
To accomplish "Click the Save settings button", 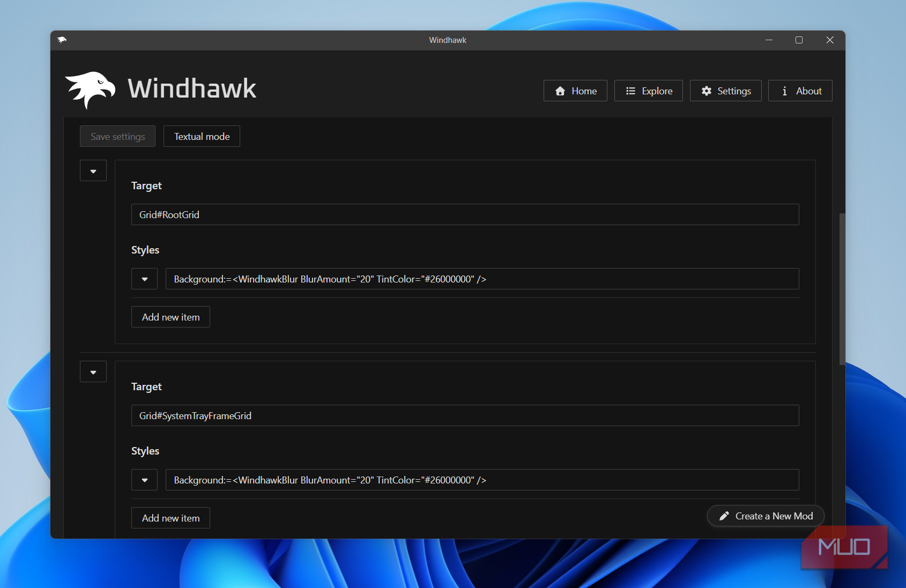I will pos(117,136).
